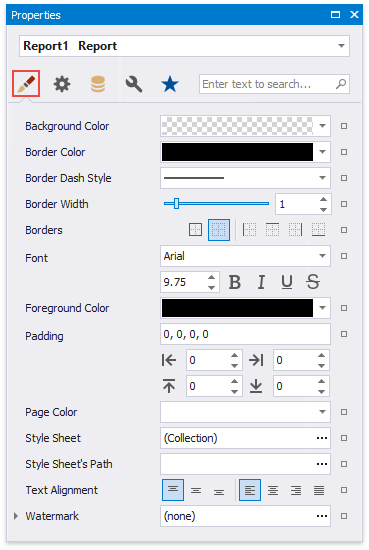The height and width of the screenshot is (550, 369).
Task: Switch to the wrench Design tab
Action: [134, 84]
